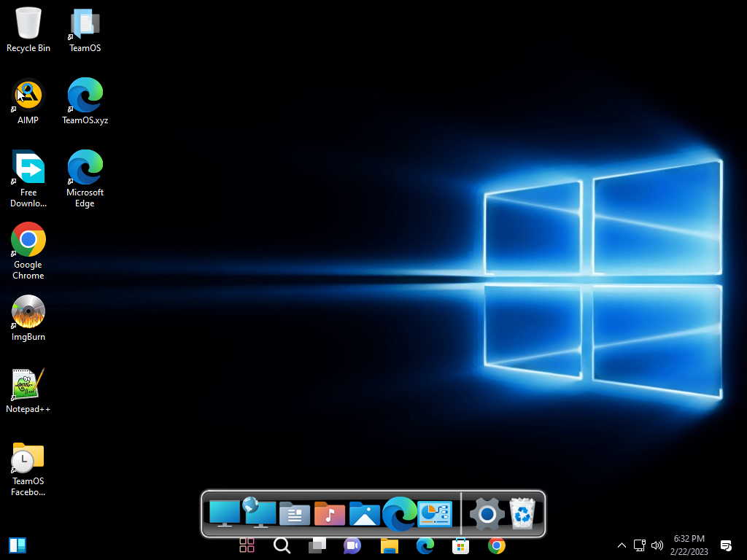The width and height of the screenshot is (747, 560).
Task: Open Microsoft Store on the taskbar
Action: click(x=461, y=545)
